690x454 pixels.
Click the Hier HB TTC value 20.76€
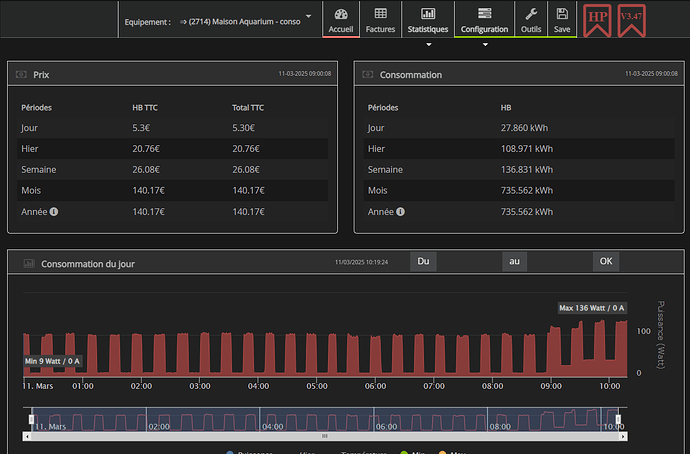point(146,149)
